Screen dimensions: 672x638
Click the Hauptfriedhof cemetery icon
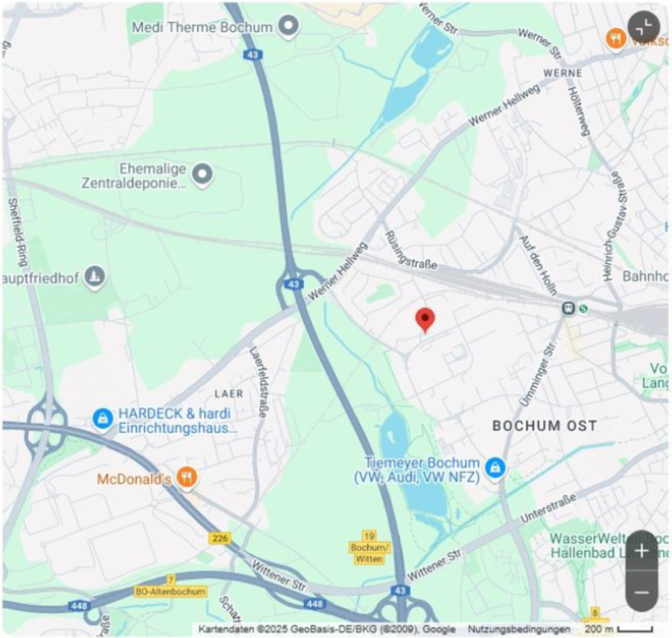point(94,277)
